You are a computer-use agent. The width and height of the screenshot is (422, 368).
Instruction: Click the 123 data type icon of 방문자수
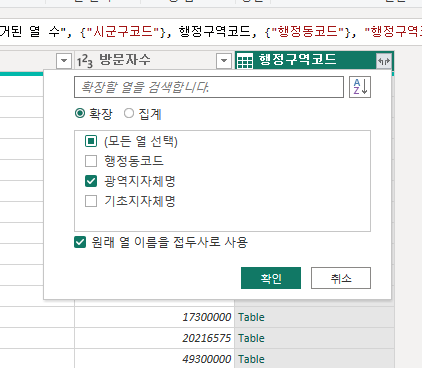click(x=85, y=61)
